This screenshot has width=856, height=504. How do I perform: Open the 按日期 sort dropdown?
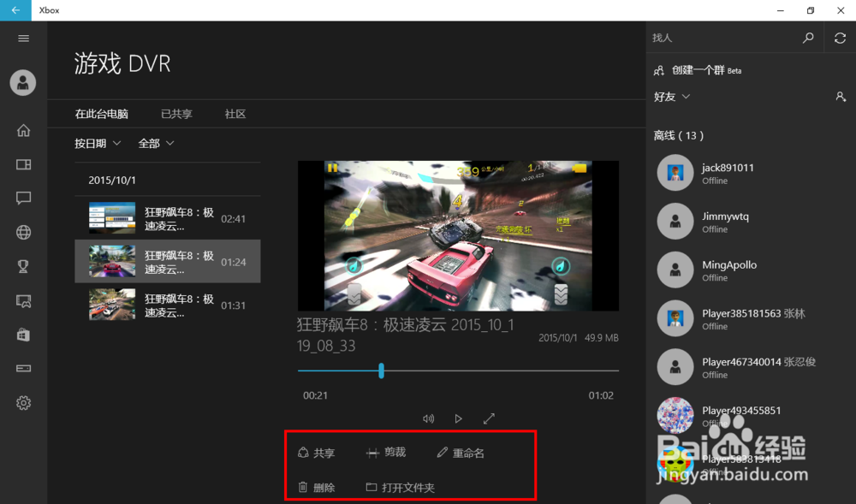click(98, 143)
